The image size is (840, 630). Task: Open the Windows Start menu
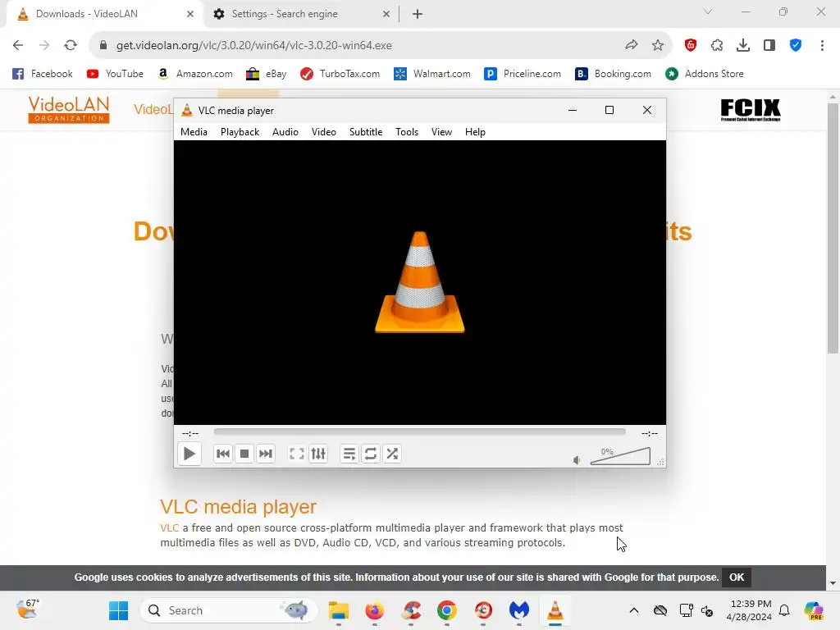click(x=118, y=610)
